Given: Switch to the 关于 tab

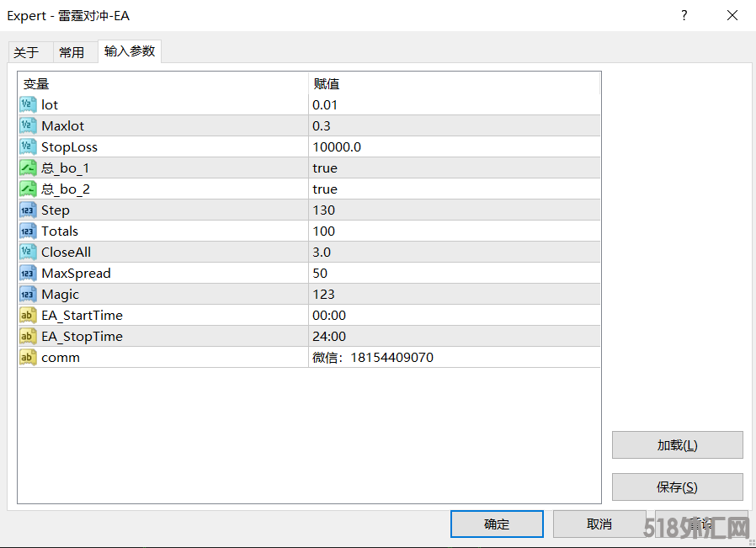Looking at the screenshot, I should (27, 52).
